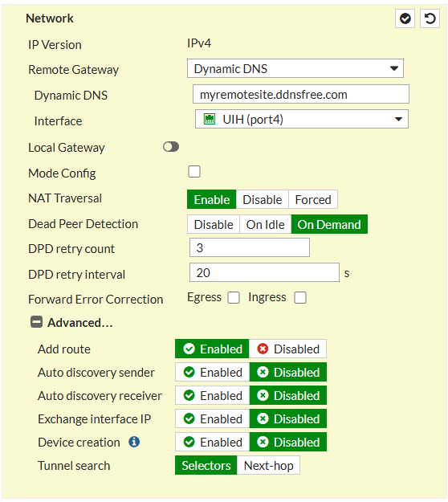This screenshot has height=502, width=448.
Task: Set Add route to Disabled
Action: 287,349
